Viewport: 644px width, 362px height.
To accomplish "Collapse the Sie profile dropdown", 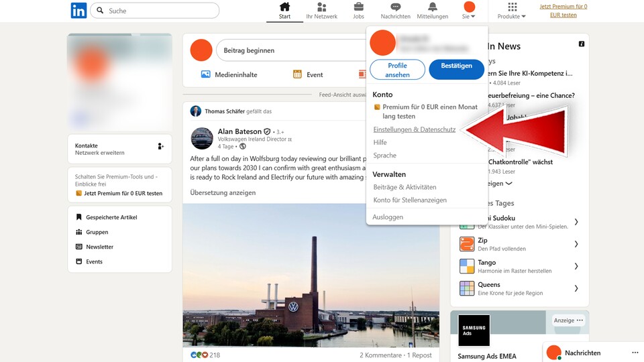I will [x=469, y=11].
